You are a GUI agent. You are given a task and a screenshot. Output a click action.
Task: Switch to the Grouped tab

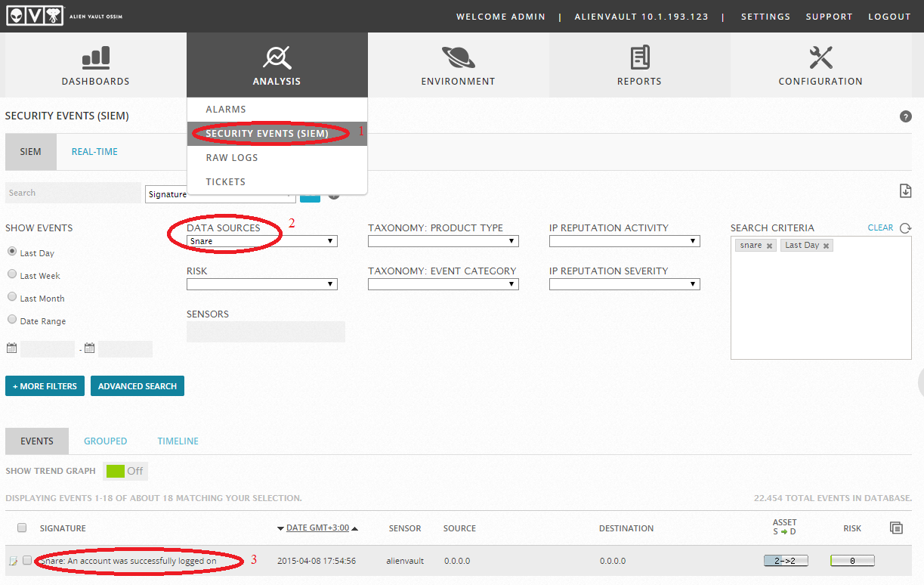[x=105, y=441]
